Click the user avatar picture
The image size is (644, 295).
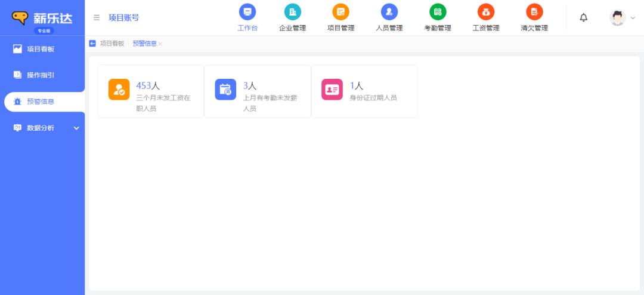tap(617, 18)
